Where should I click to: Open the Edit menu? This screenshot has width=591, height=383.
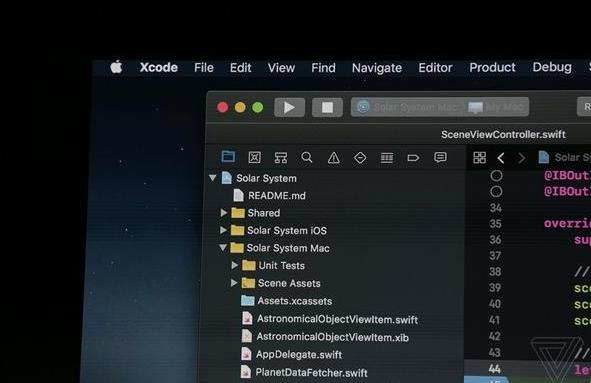(240, 68)
